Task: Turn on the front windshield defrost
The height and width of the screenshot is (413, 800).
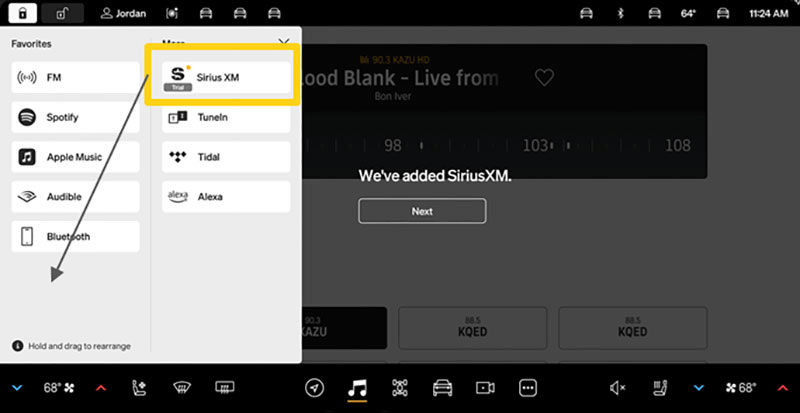Action: [183, 387]
